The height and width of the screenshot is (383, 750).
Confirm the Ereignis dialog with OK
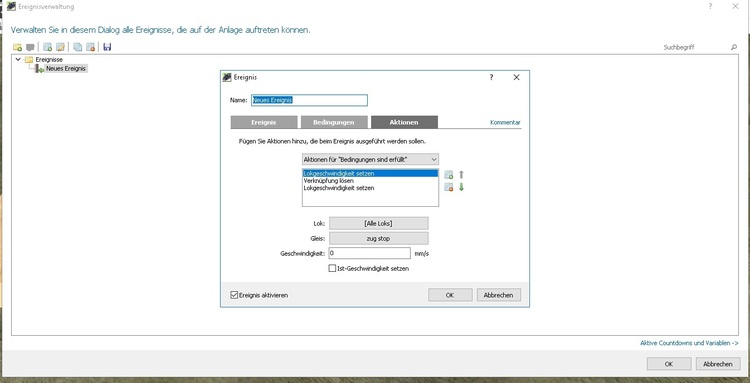(x=450, y=295)
